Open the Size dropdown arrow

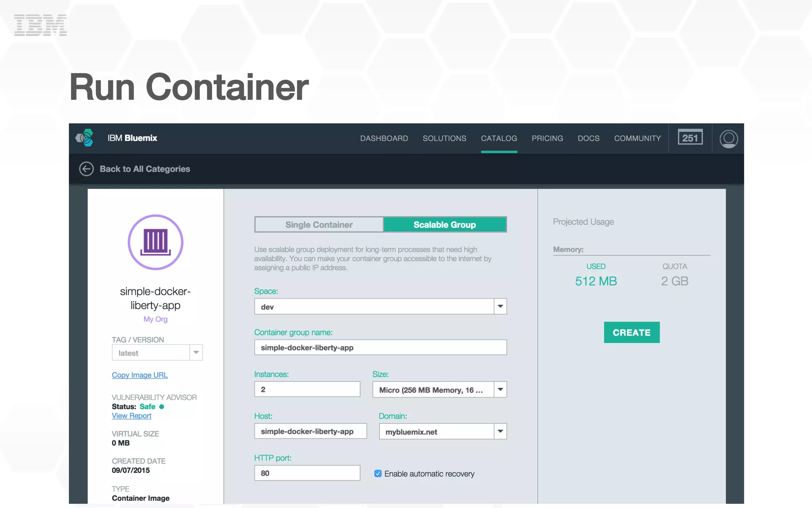pyautogui.click(x=500, y=390)
